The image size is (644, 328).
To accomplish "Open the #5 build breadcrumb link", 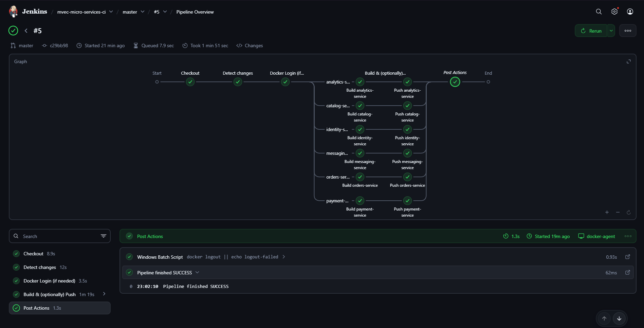I will click(157, 12).
